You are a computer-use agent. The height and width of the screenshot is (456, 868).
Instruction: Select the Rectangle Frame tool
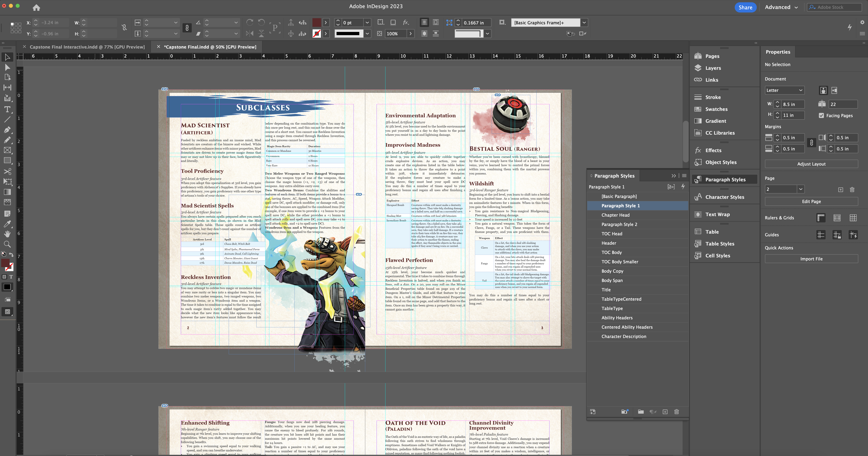[7, 150]
